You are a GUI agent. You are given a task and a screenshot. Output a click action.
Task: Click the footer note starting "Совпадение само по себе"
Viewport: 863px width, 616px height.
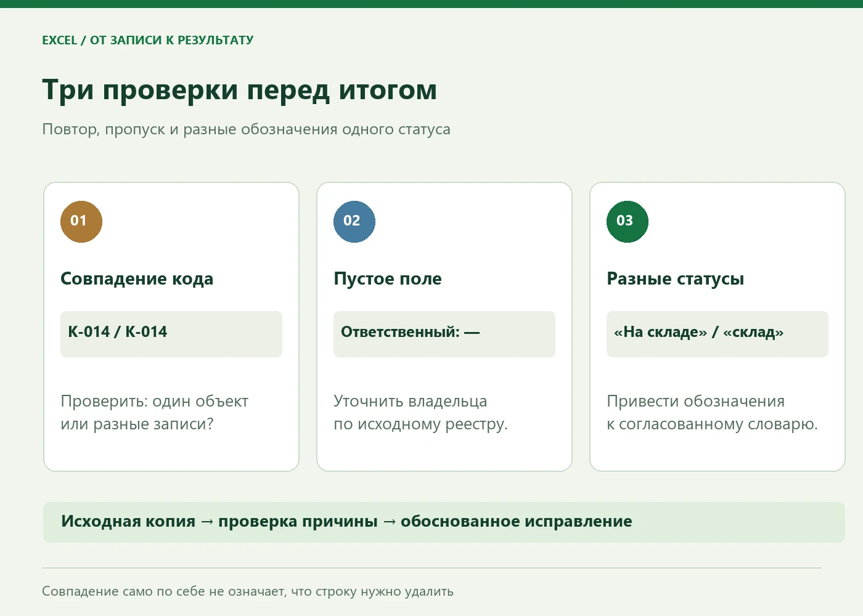[248, 591]
